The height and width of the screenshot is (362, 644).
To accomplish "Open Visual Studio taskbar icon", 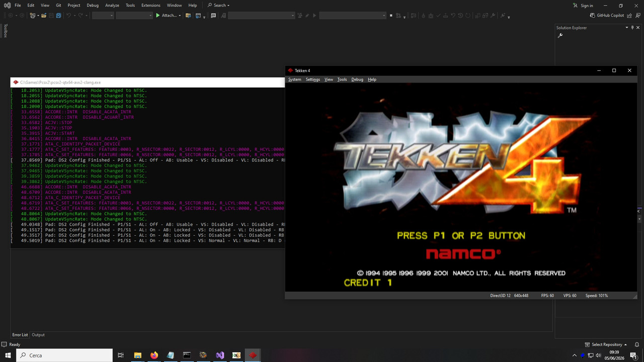I will 220,355.
